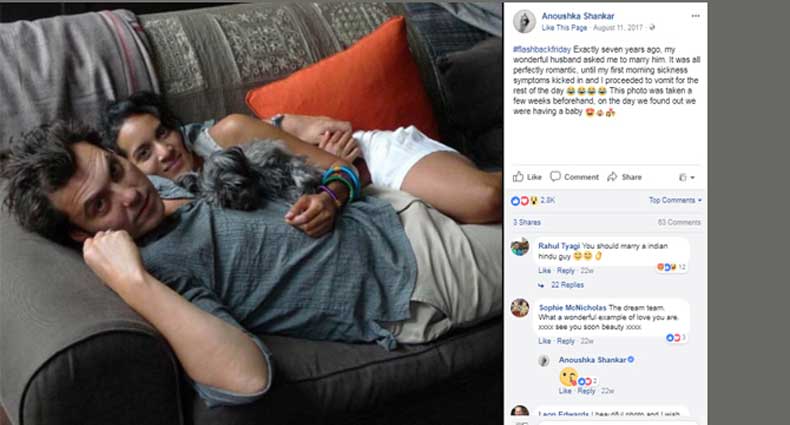Click Sophie McNicholas's profile avatar
The image size is (790, 425).
(520, 307)
